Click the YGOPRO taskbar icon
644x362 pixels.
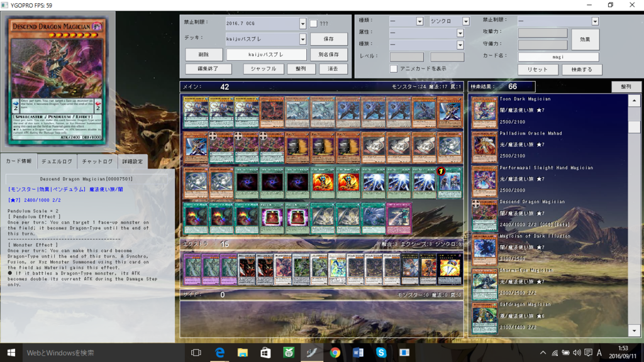[312, 353]
